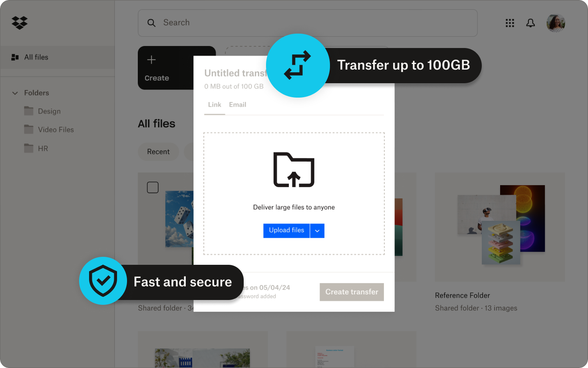The width and height of the screenshot is (588, 368).
Task: Open the Reference Folder thumbnail
Action: 500,227
